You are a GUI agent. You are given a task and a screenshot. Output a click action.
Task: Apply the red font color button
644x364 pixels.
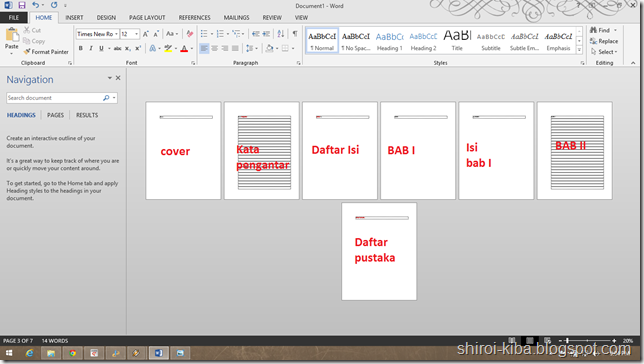(x=184, y=48)
